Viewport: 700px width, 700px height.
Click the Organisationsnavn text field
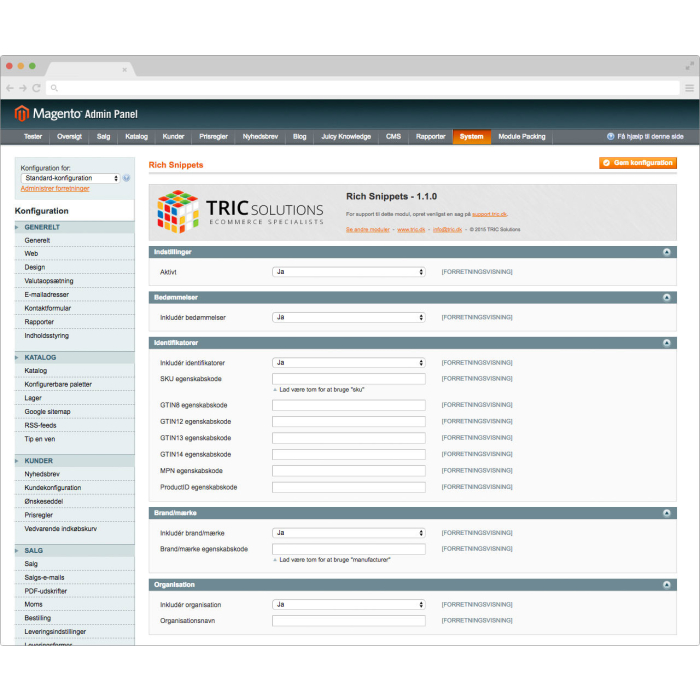(349, 621)
